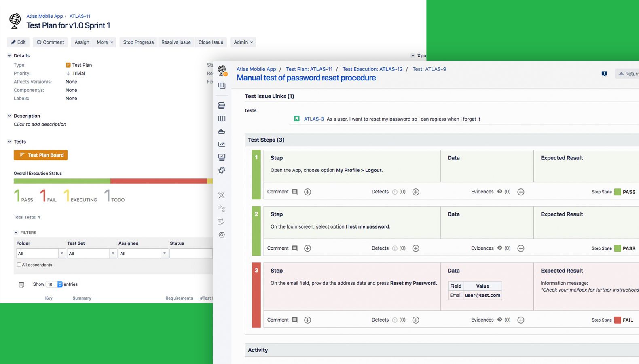Screen dimensions: 639x364
Task: Open the ATLAS-3 issue link
Action: tap(313, 119)
